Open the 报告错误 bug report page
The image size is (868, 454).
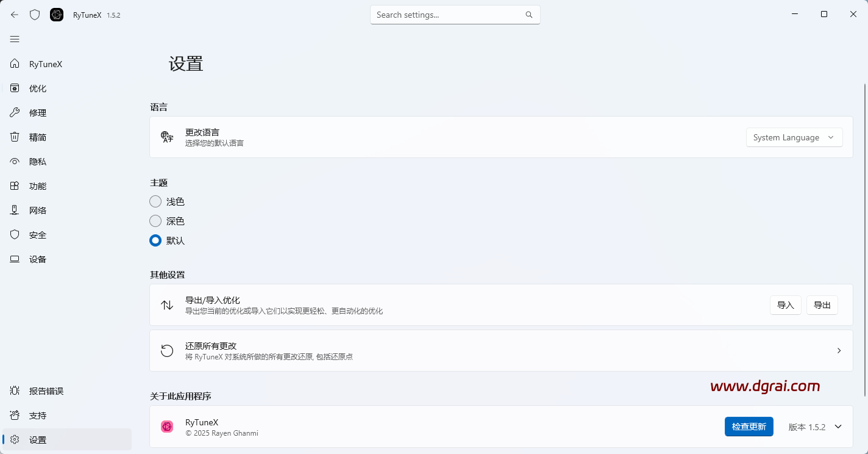[45, 391]
